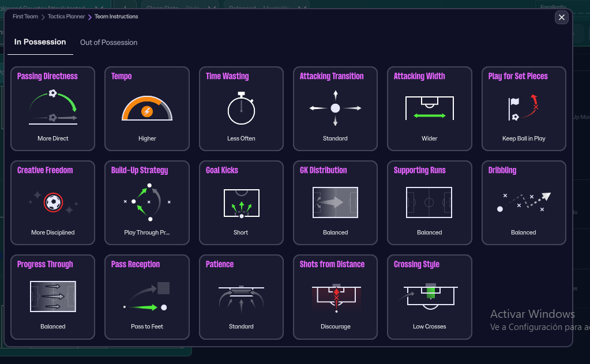
Task: Click the Play for Set Pieces flag icon
Action: click(524, 108)
